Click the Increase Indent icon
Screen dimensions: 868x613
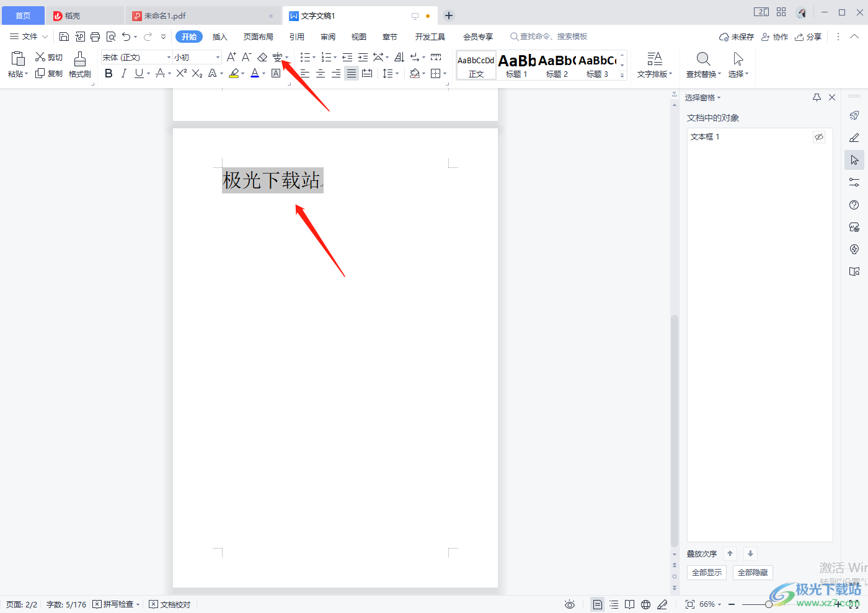click(x=363, y=57)
